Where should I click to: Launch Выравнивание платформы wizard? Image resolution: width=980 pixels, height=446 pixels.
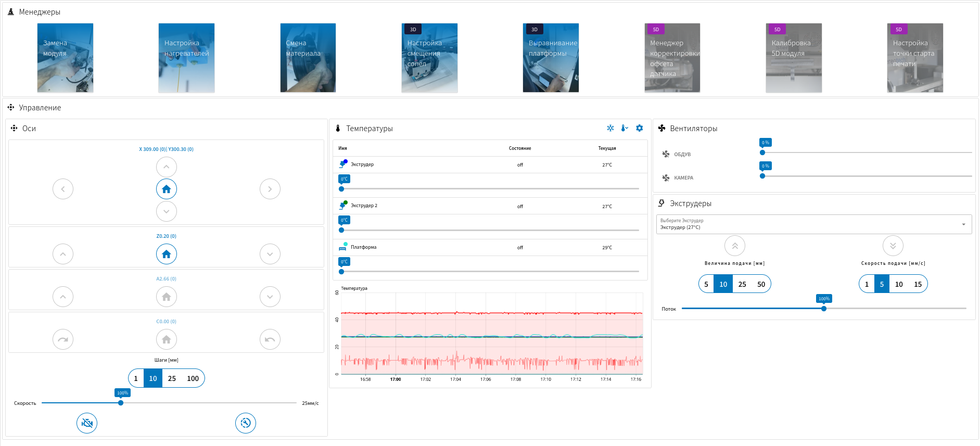(551, 58)
